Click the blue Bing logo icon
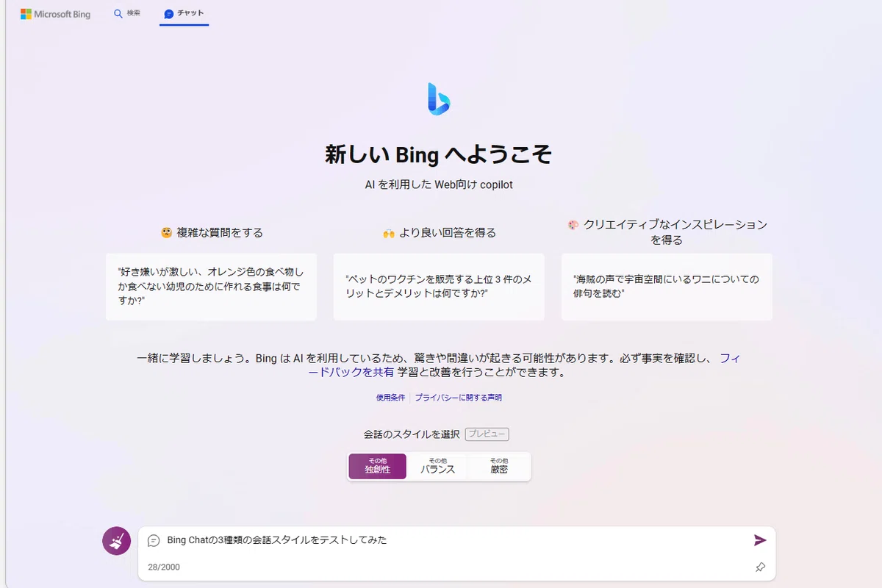Viewport: 882px width, 588px height. tap(439, 98)
